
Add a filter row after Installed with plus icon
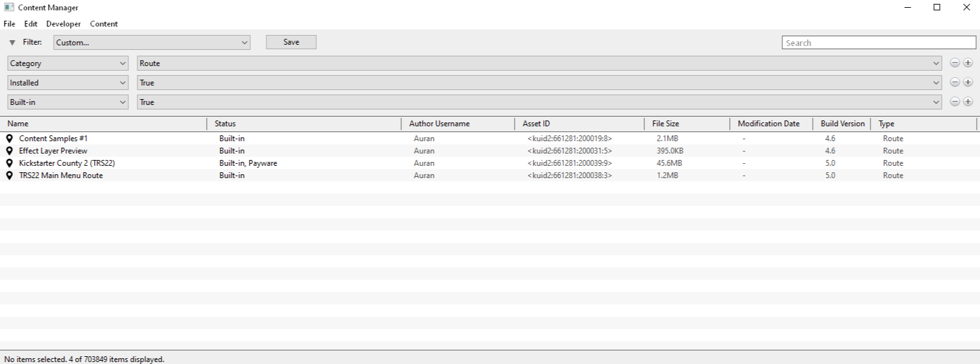[968, 83]
